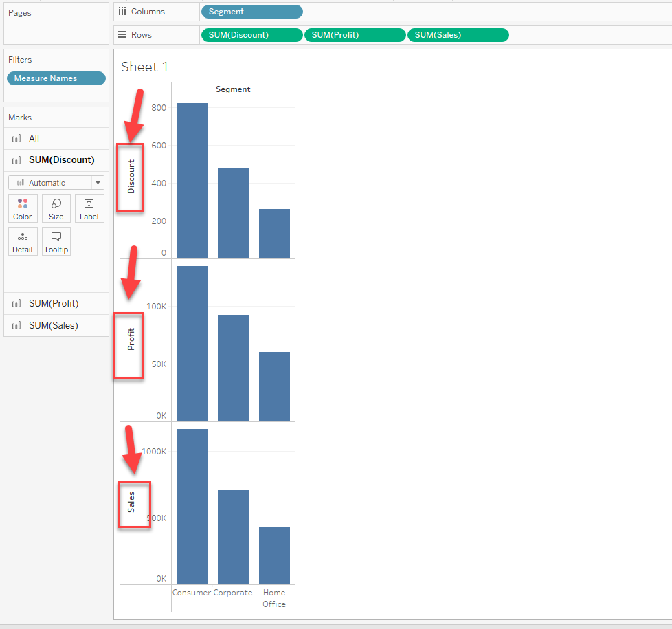Screen dimensions: 672x629
Task: Click the Consumer bar in Discount chart
Action: (192, 181)
